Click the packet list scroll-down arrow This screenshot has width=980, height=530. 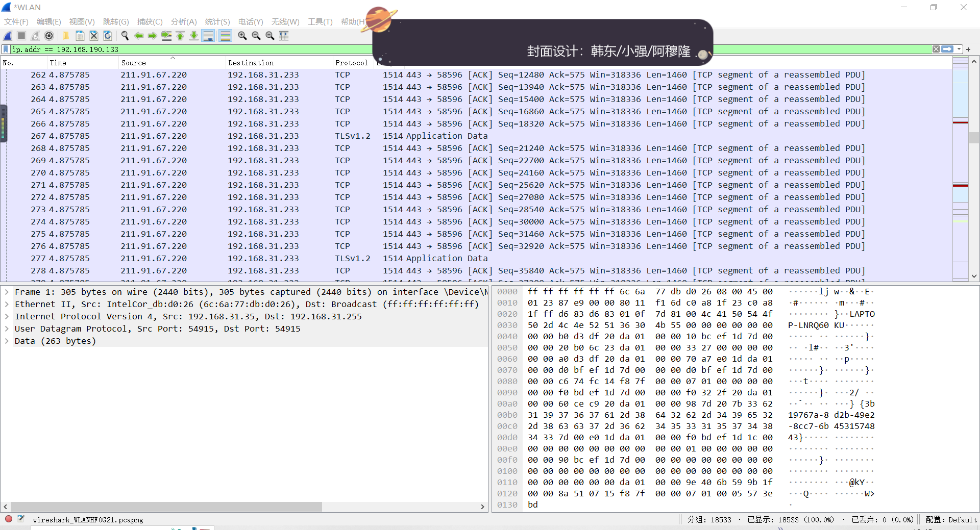(x=974, y=276)
